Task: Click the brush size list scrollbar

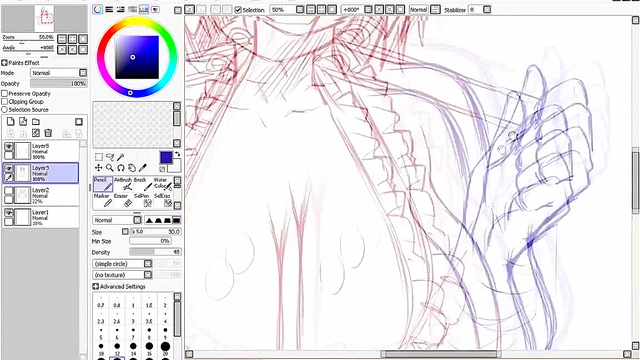Action: pos(177,318)
